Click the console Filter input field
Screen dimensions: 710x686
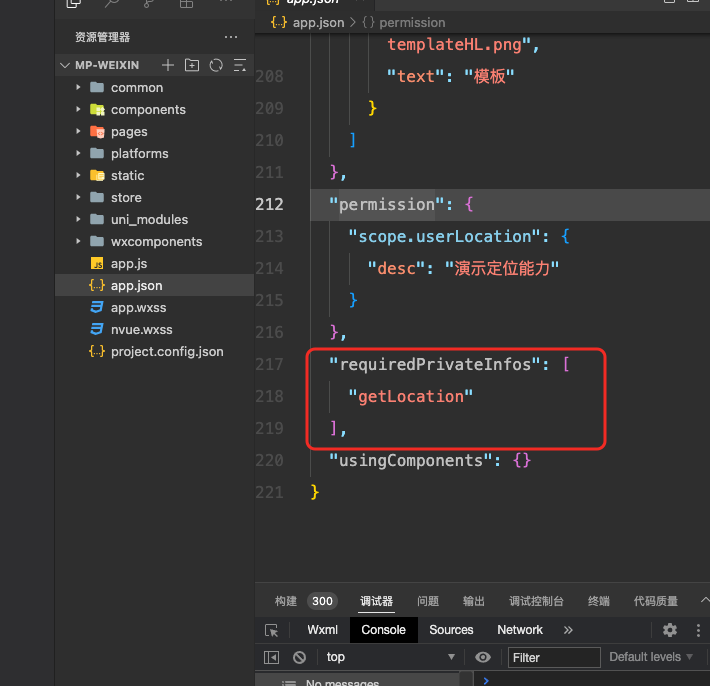point(554,657)
